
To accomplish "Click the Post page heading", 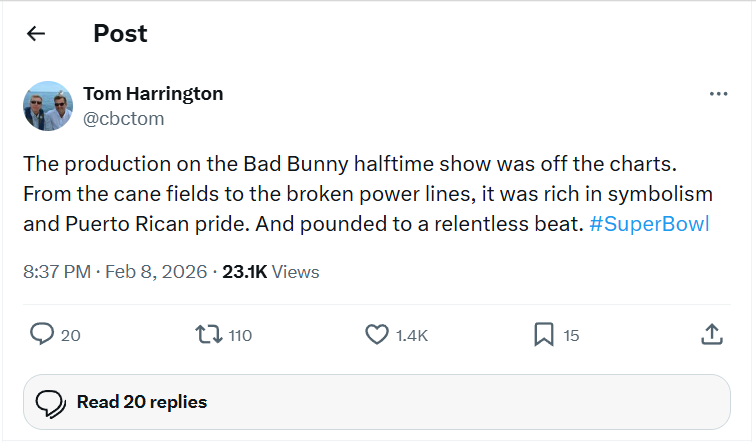I will (x=120, y=34).
